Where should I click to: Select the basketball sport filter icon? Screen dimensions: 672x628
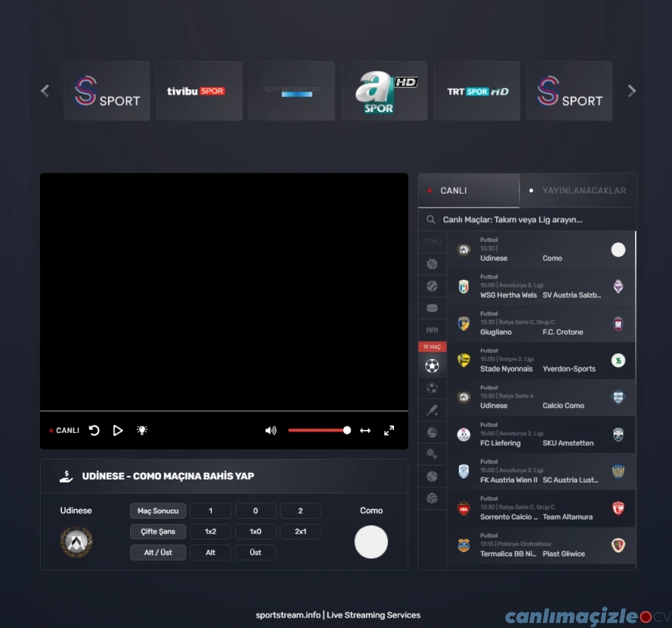click(432, 264)
